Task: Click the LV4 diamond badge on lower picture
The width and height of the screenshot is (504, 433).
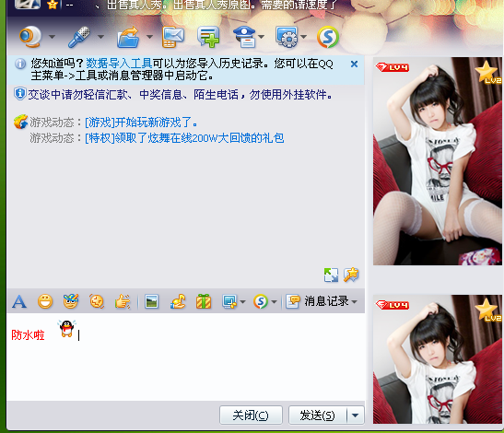Action: 393,305
